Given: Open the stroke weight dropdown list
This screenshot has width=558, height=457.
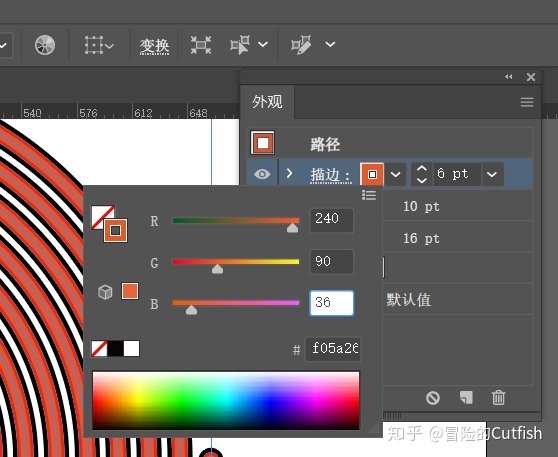Looking at the screenshot, I should pos(492,174).
